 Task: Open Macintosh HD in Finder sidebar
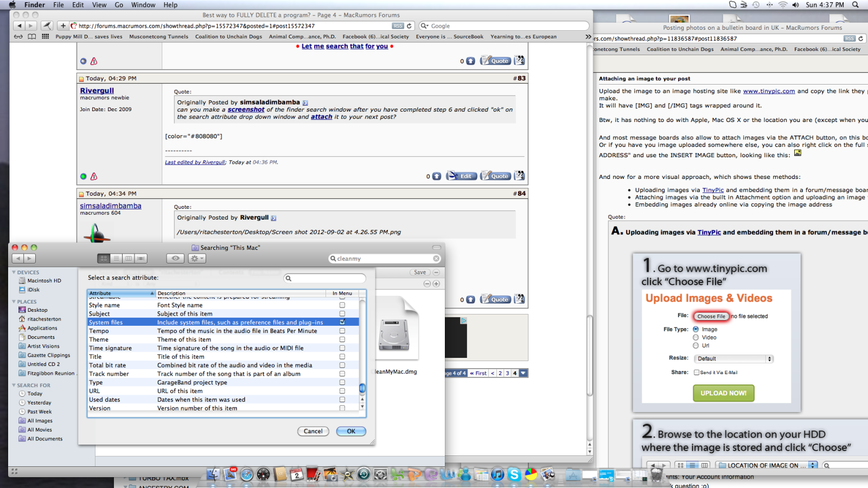44,281
